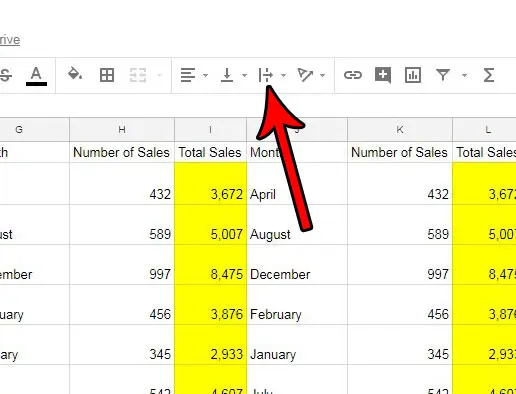Click the horizontal align icon
This screenshot has width=516, height=394.
pyautogui.click(x=188, y=75)
